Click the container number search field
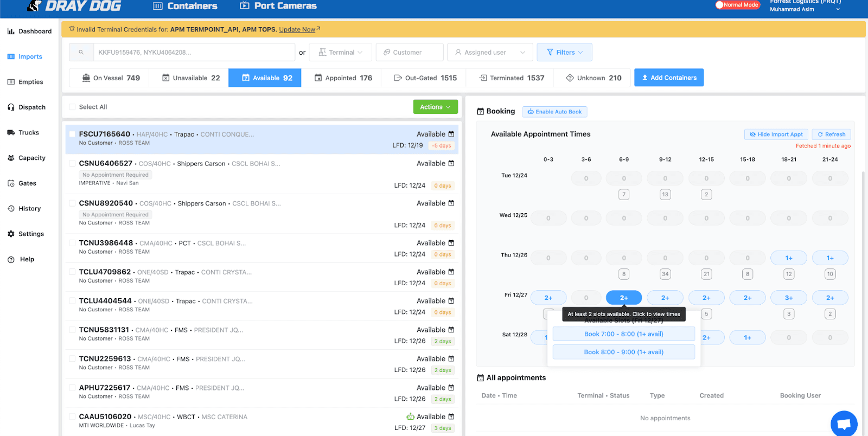The height and width of the screenshot is (436, 868). (194, 53)
